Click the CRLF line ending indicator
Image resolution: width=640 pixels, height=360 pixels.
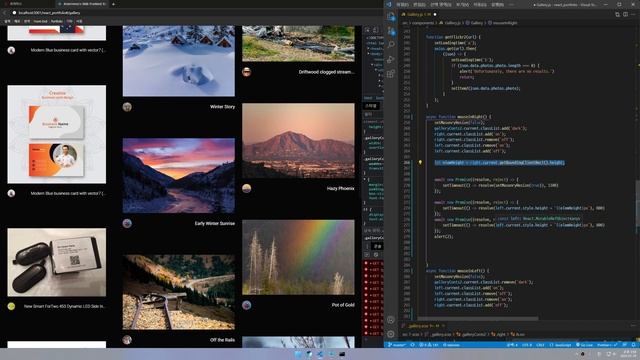(x=540, y=345)
